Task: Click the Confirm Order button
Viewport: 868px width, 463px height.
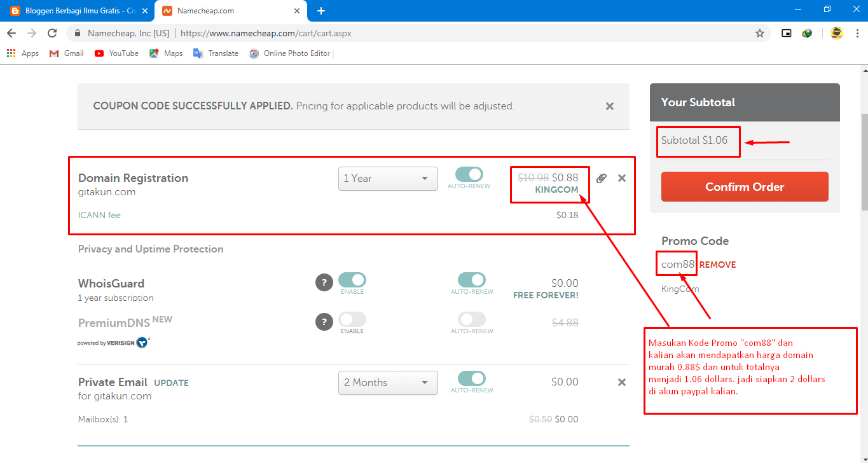Action: coord(745,187)
